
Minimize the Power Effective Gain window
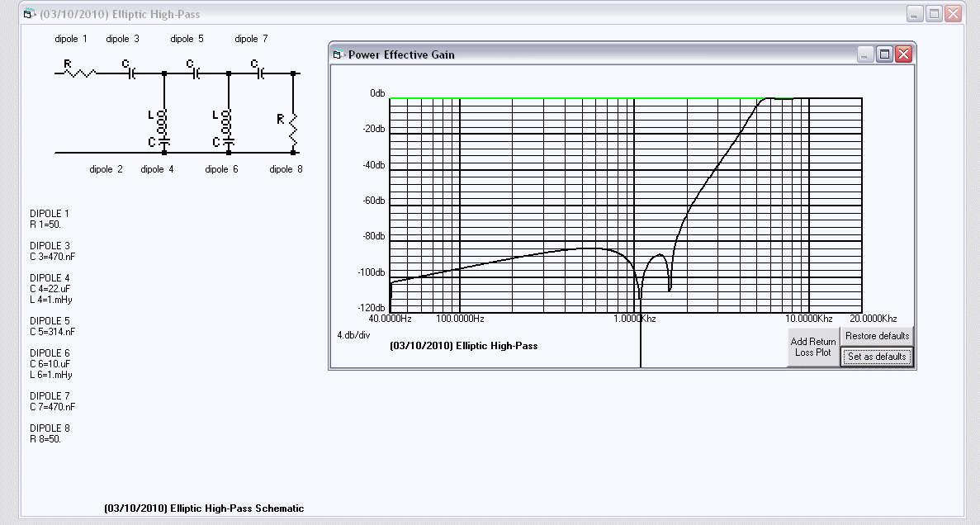pyautogui.click(x=865, y=54)
